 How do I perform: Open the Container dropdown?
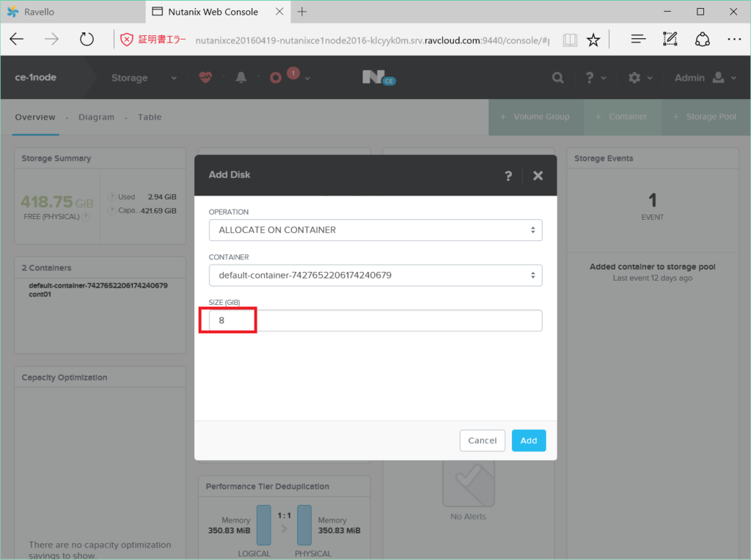click(375, 275)
